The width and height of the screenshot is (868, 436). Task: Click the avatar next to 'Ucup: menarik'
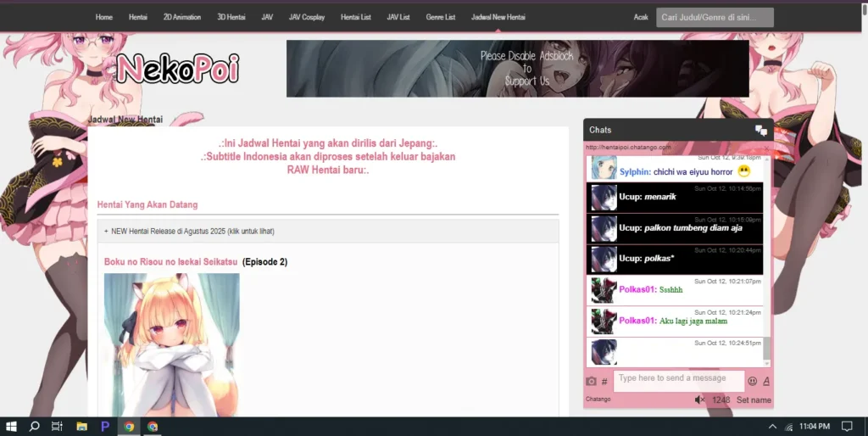point(604,198)
